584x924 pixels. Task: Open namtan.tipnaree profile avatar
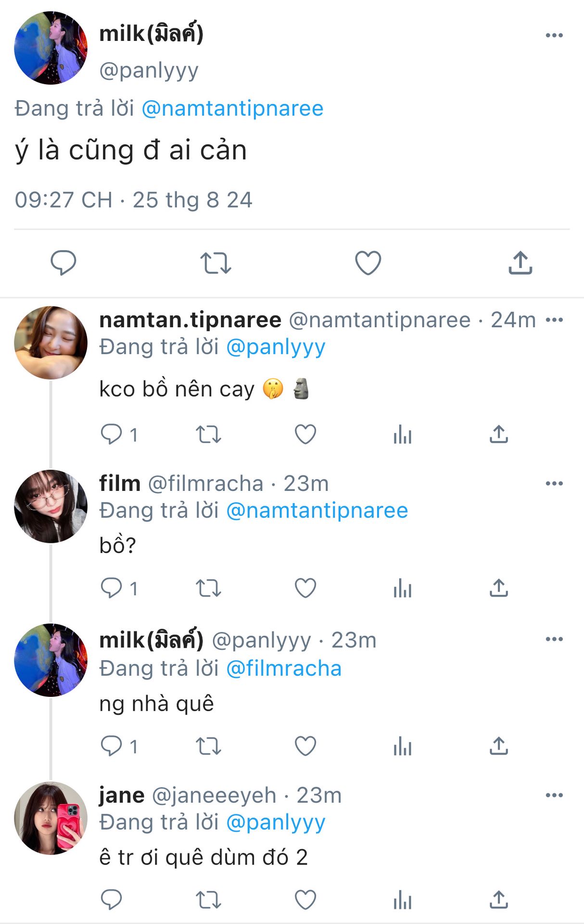tap(51, 343)
